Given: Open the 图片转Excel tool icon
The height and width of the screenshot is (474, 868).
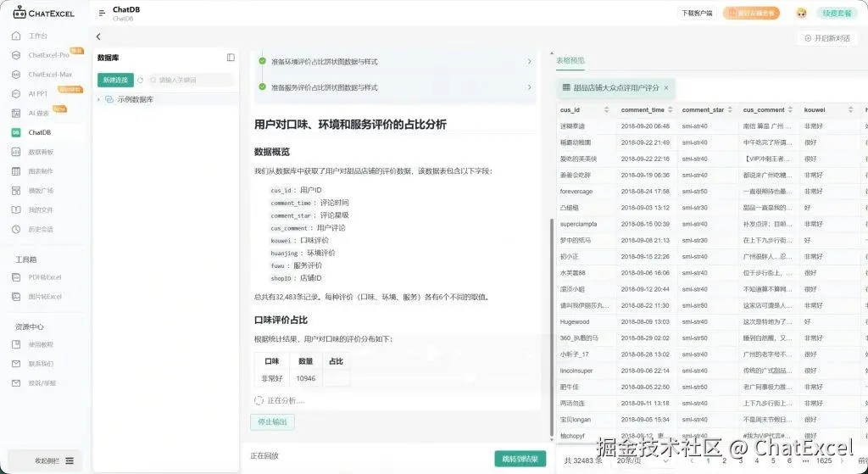Looking at the screenshot, I should point(16,297).
